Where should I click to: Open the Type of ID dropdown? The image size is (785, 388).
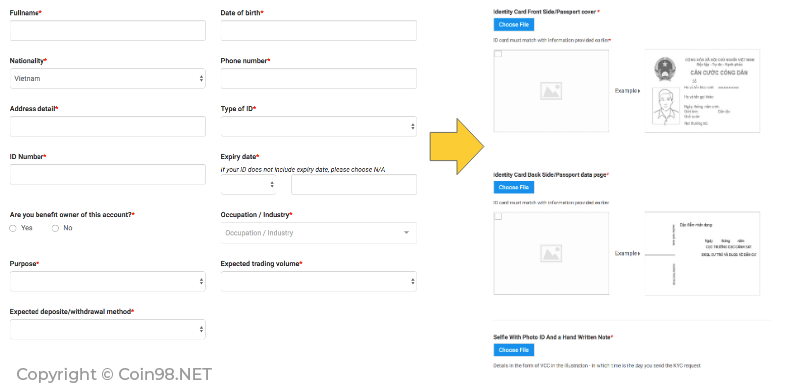point(318,127)
